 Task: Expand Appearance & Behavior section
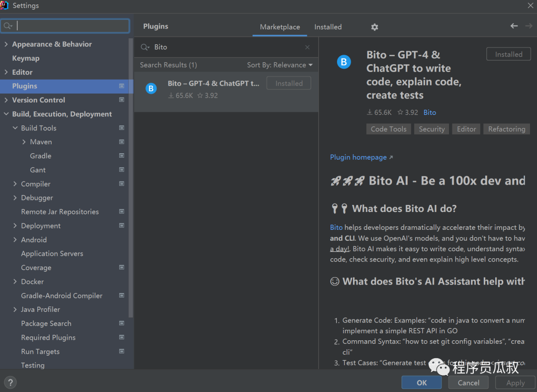tap(6, 44)
